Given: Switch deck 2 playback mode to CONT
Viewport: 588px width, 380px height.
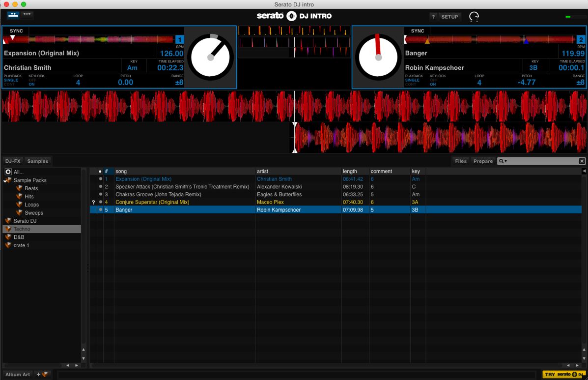Looking at the screenshot, I should click(410, 85).
